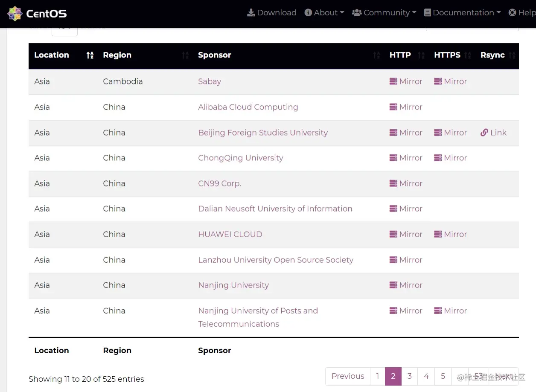This screenshot has width=536, height=392.
Task: Open Beijing Foreign Studies University HTTPS mirror
Action: pyautogui.click(x=450, y=133)
